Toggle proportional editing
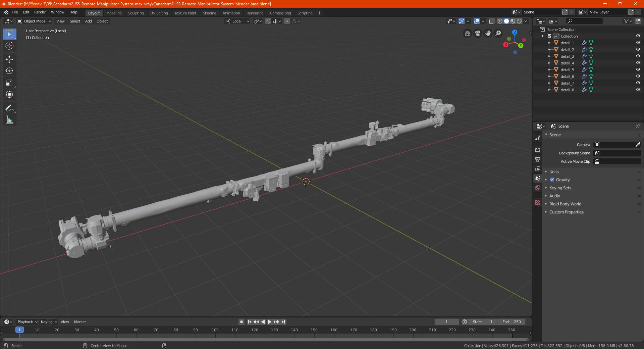The width and height of the screenshot is (644, 349). [x=287, y=21]
